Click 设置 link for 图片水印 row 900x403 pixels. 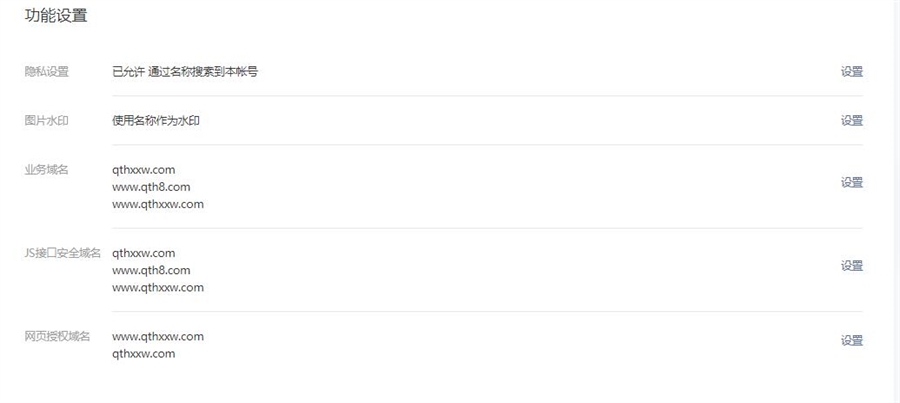pyautogui.click(x=851, y=121)
